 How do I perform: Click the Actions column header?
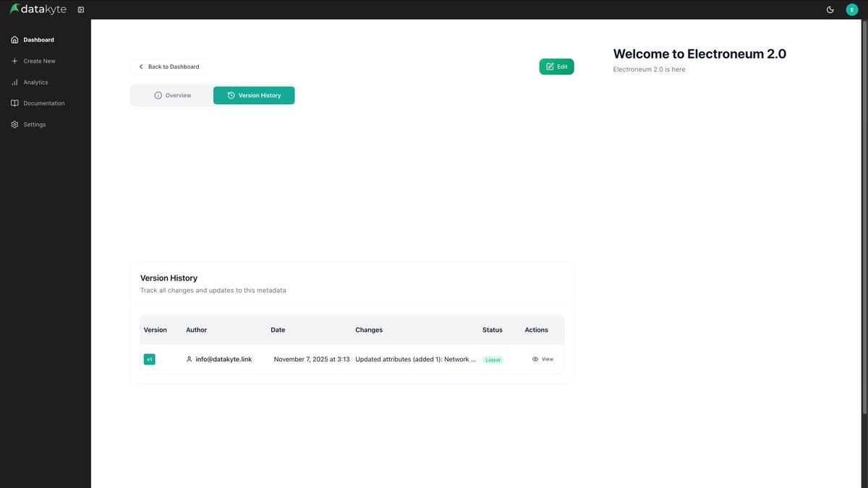click(x=537, y=330)
